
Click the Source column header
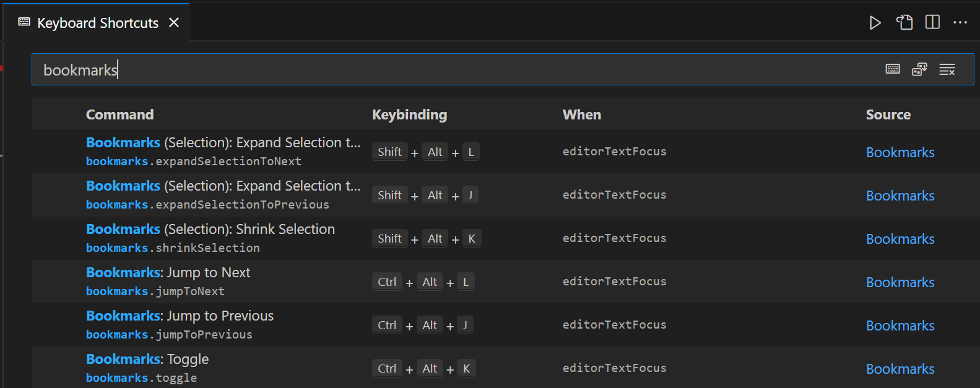[x=888, y=114]
